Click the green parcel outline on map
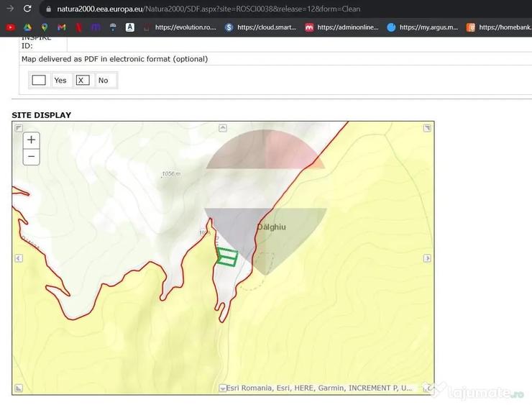The image size is (532, 405). (x=227, y=257)
